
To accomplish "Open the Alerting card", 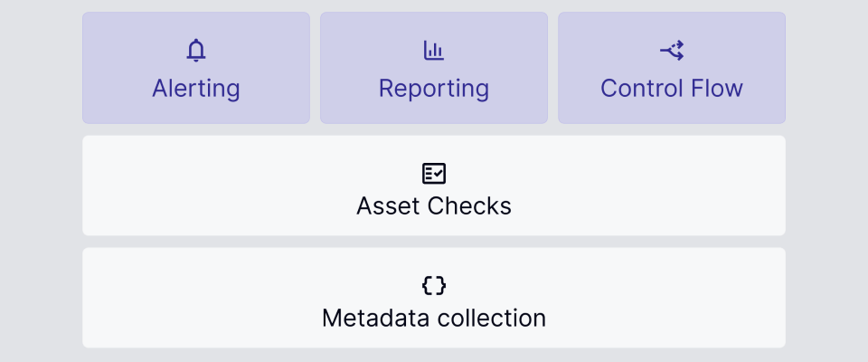I will pyautogui.click(x=196, y=68).
